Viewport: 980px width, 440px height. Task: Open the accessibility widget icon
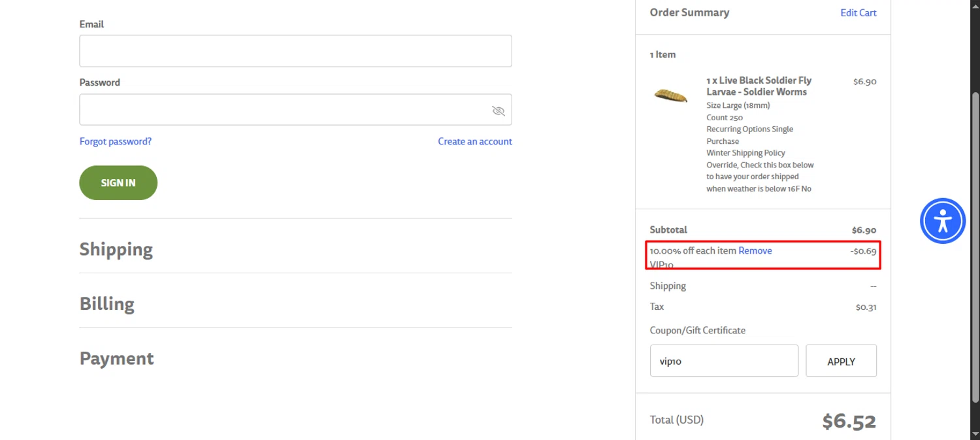click(943, 221)
